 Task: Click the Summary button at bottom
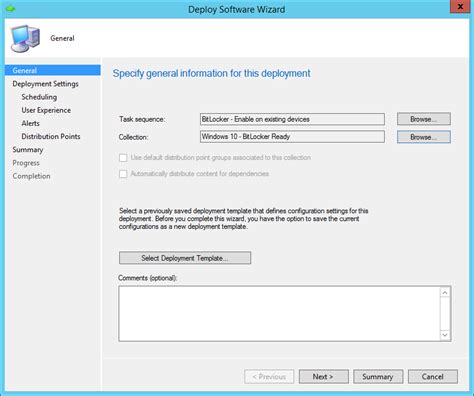(x=378, y=377)
